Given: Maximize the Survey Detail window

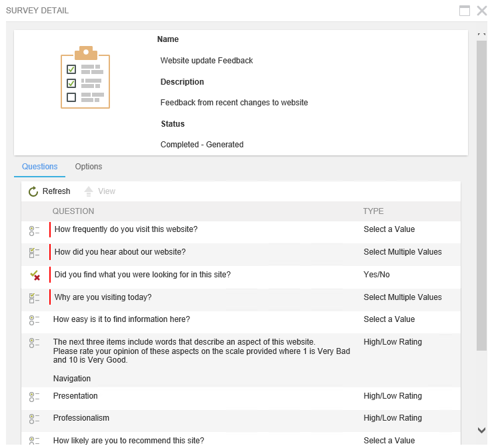Looking at the screenshot, I should point(465,11).
